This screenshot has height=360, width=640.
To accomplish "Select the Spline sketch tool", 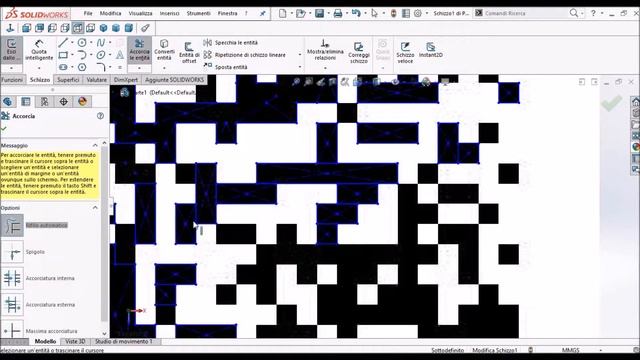I will coord(101,42).
